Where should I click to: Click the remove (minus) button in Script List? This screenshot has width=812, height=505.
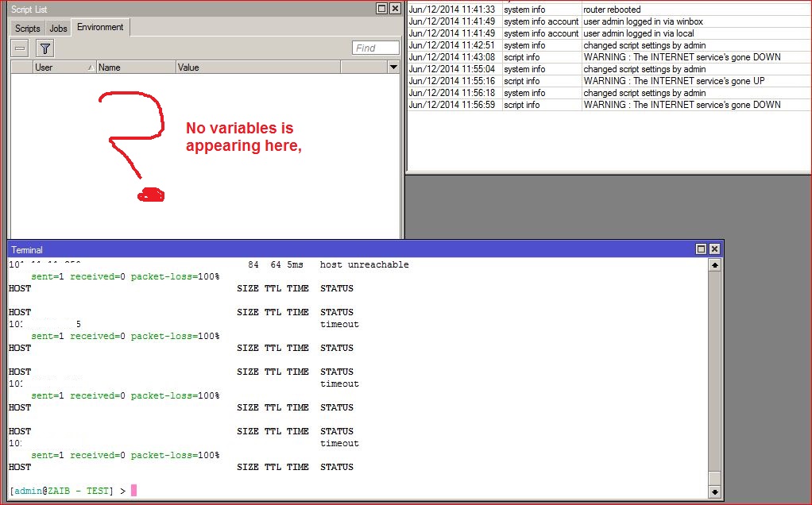(20, 48)
